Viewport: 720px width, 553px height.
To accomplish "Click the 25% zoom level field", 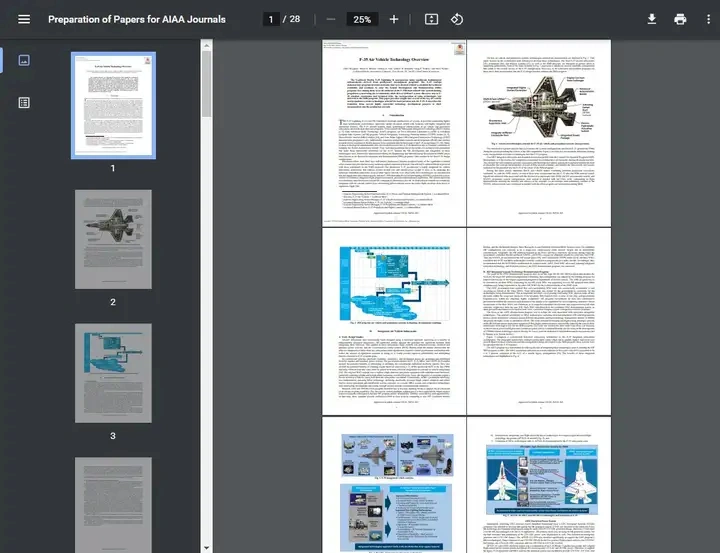I will point(362,19).
